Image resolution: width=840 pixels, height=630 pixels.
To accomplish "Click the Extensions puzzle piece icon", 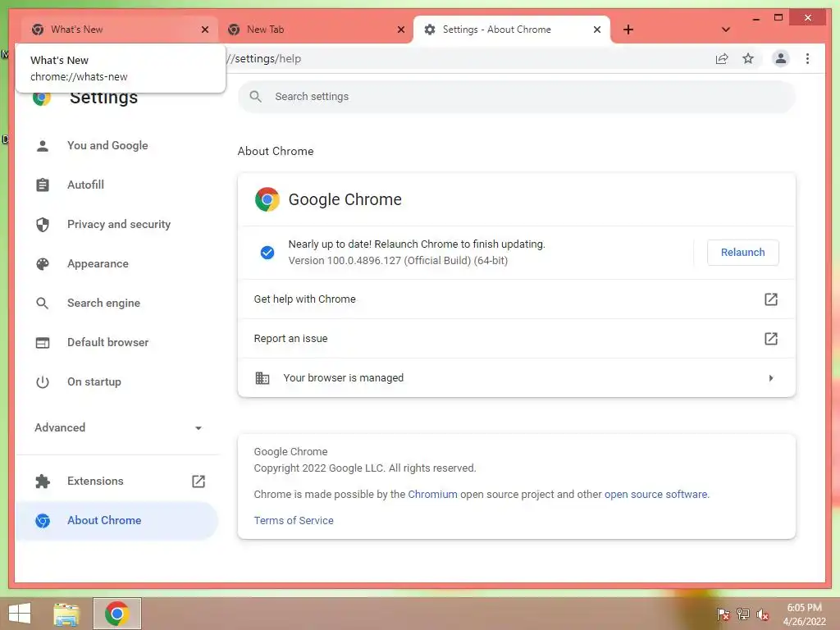I will click(x=43, y=481).
